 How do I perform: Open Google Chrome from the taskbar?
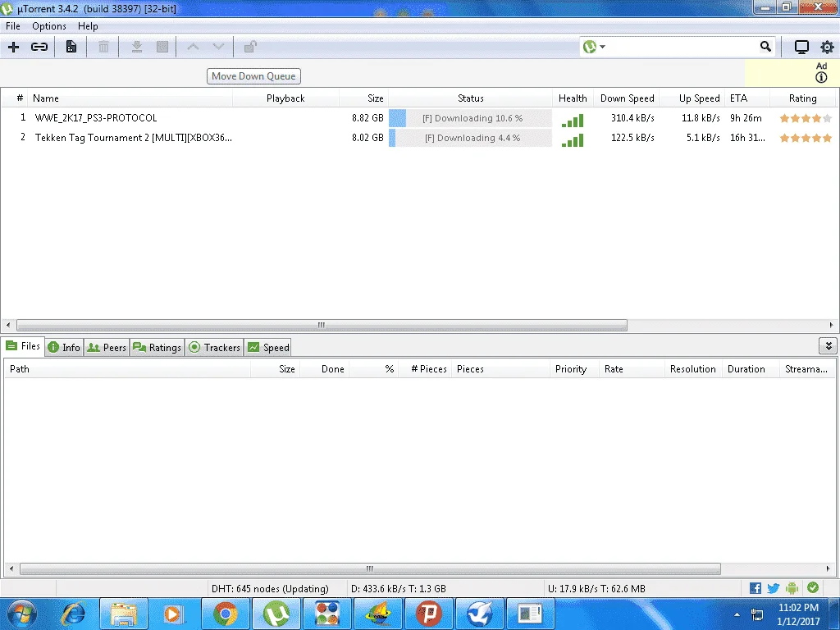coord(226,614)
